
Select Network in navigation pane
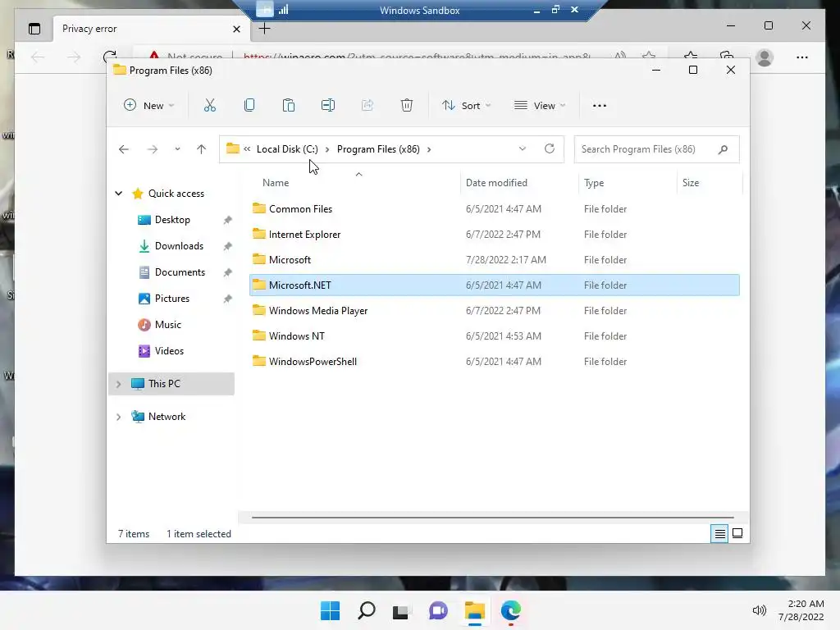point(167,416)
